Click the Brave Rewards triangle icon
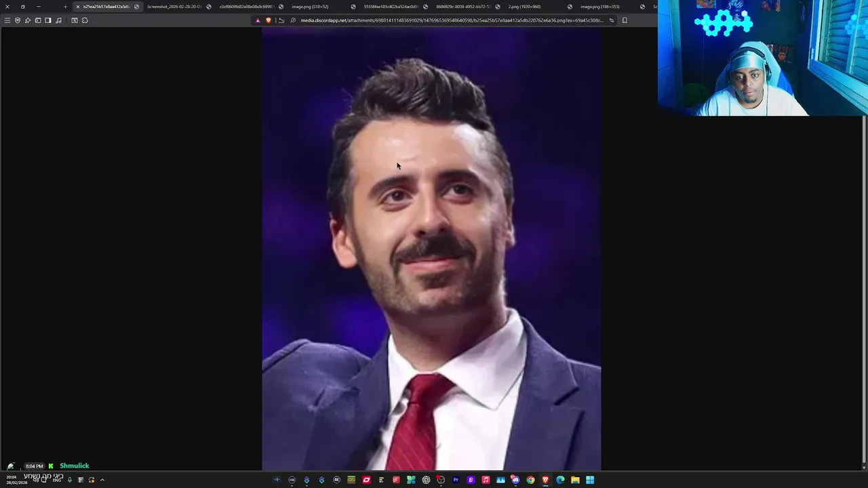This screenshot has height=488, width=868. (258, 20)
